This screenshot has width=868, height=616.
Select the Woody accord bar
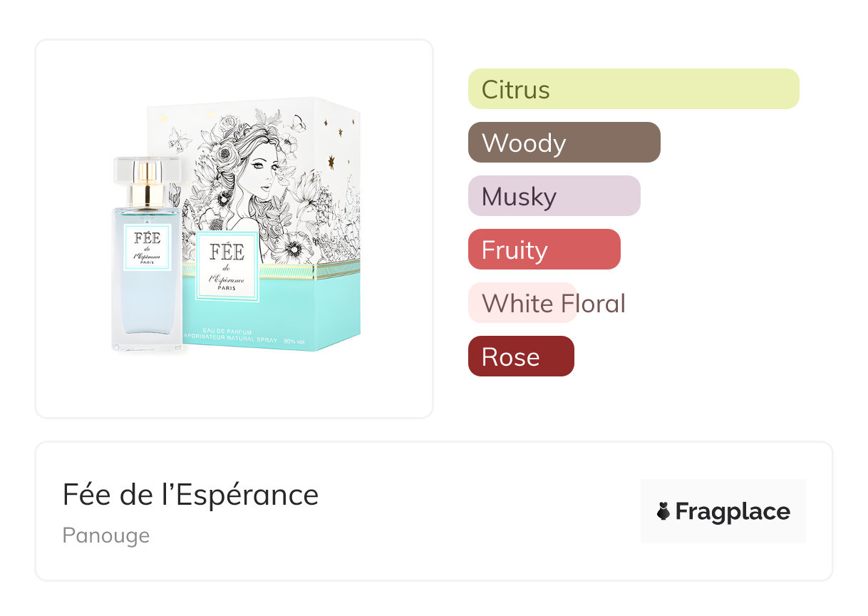[x=564, y=143]
